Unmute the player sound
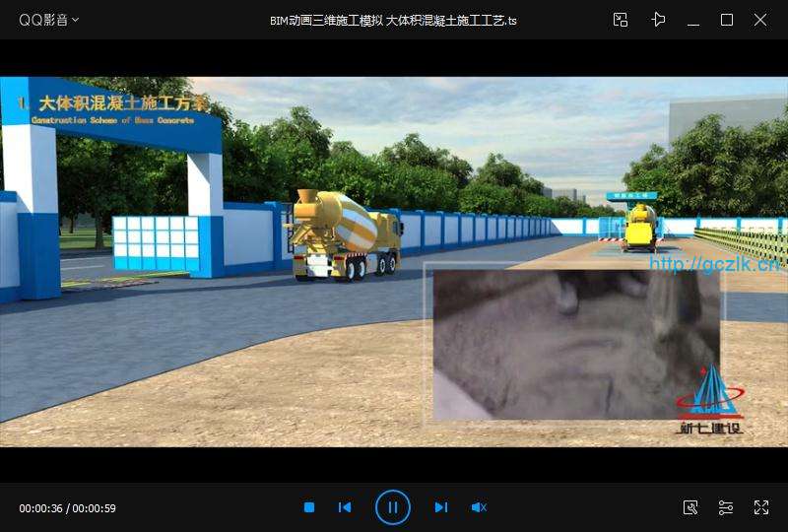Screen dimensions: 788x532 (479, 507)
